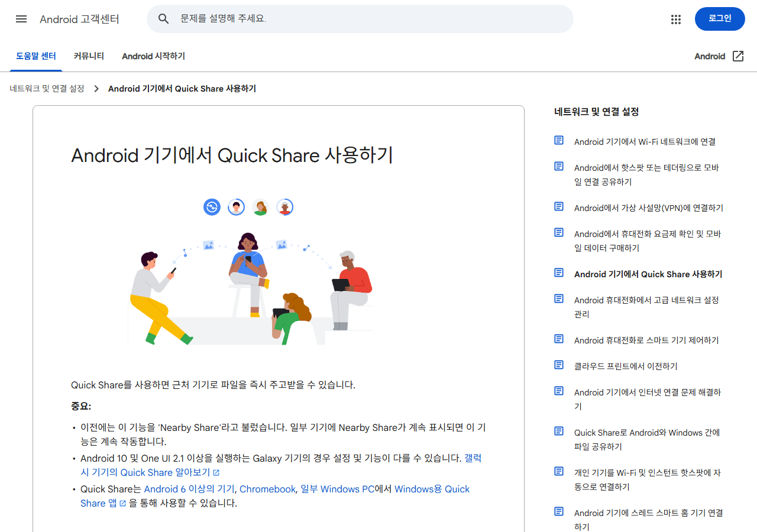Open Android 기기에서 인터넷 연결 문제 해결하기
Image resolution: width=757 pixels, height=532 pixels.
click(x=648, y=399)
